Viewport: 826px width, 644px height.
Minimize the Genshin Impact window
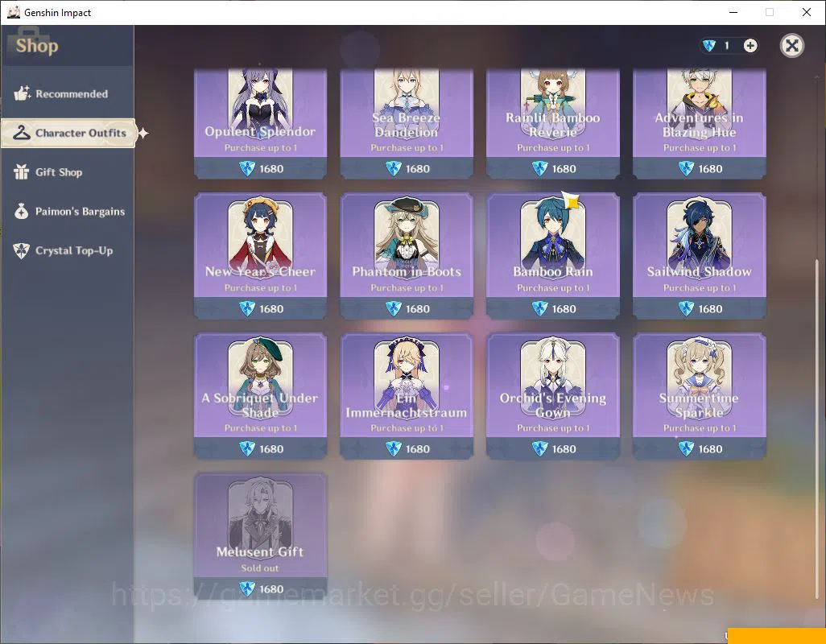point(733,12)
